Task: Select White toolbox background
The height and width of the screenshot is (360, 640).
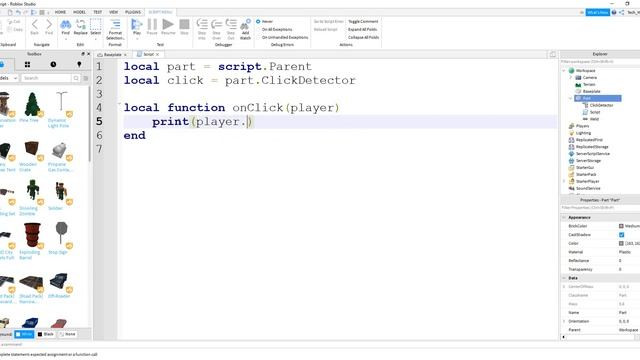Action: [x=24, y=334]
